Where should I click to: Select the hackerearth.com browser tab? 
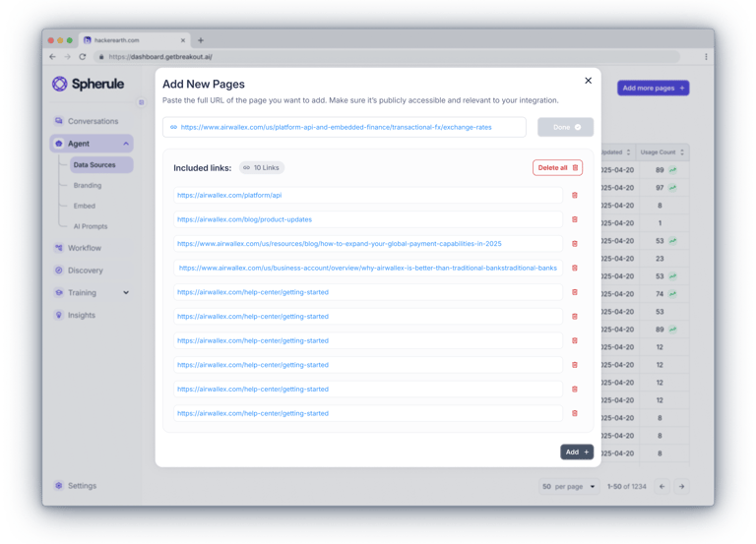135,40
